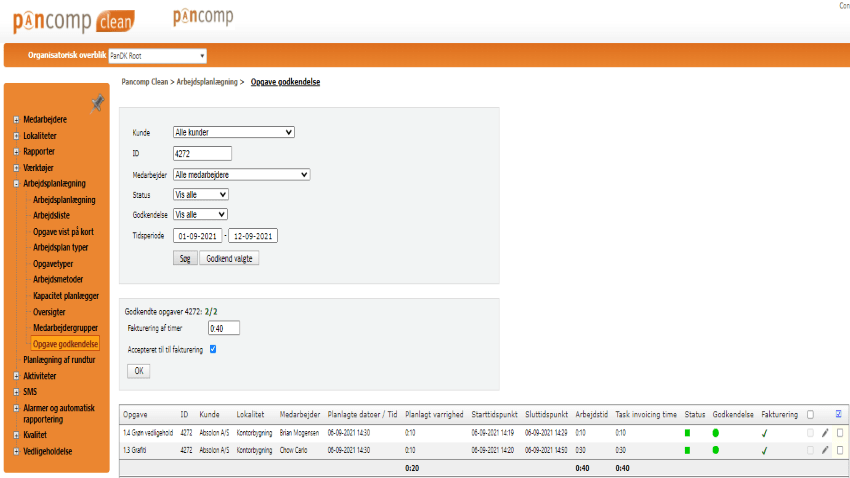Click the invoicing checkmark for 1.4 Grøn vedligehold
The height and width of the screenshot is (478, 850).
765,433
